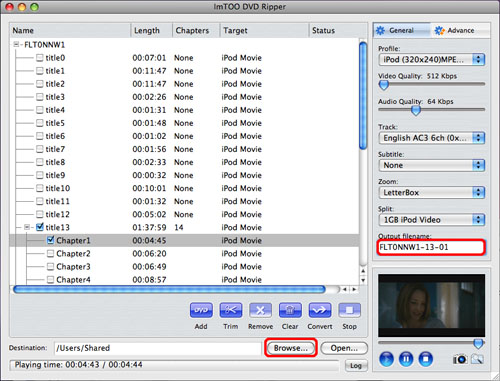Select the Trim scissors tool

point(231,310)
